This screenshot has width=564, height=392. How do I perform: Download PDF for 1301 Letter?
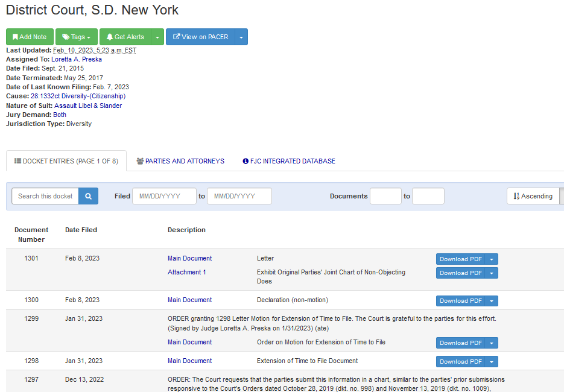click(460, 259)
